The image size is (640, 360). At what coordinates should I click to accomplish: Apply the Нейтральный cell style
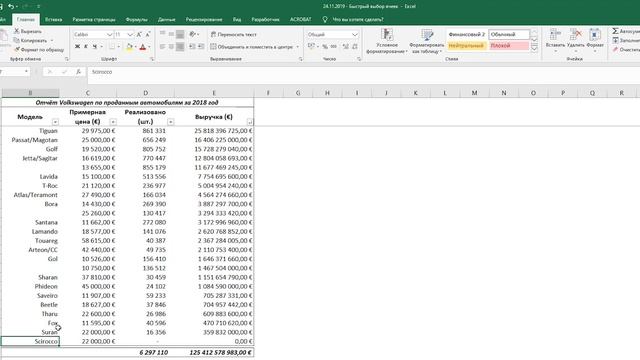point(467,46)
